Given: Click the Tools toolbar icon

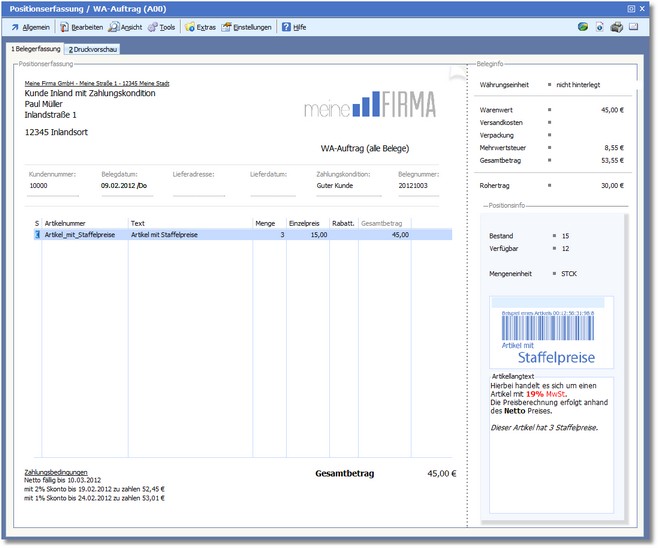Looking at the screenshot, I should click(x=153, y=27).
